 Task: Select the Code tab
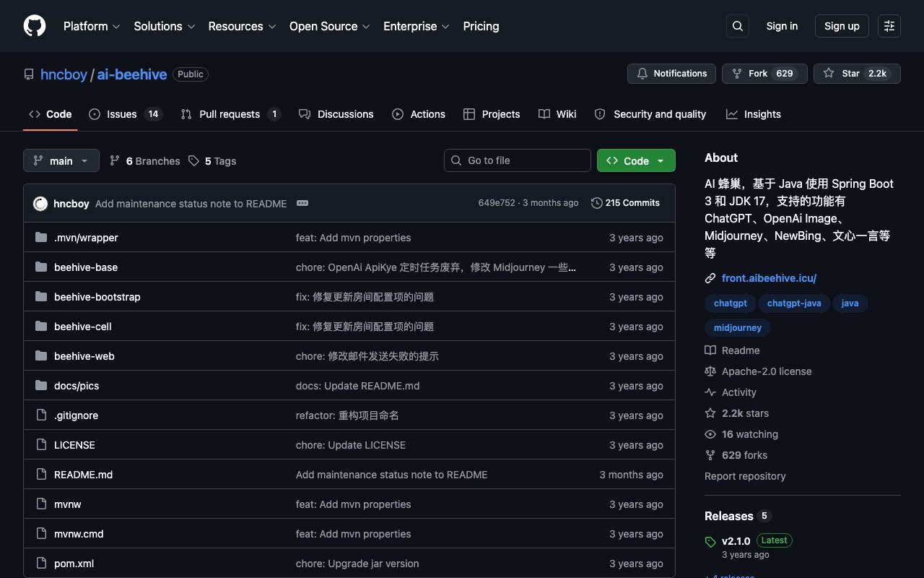click(51, 114)
